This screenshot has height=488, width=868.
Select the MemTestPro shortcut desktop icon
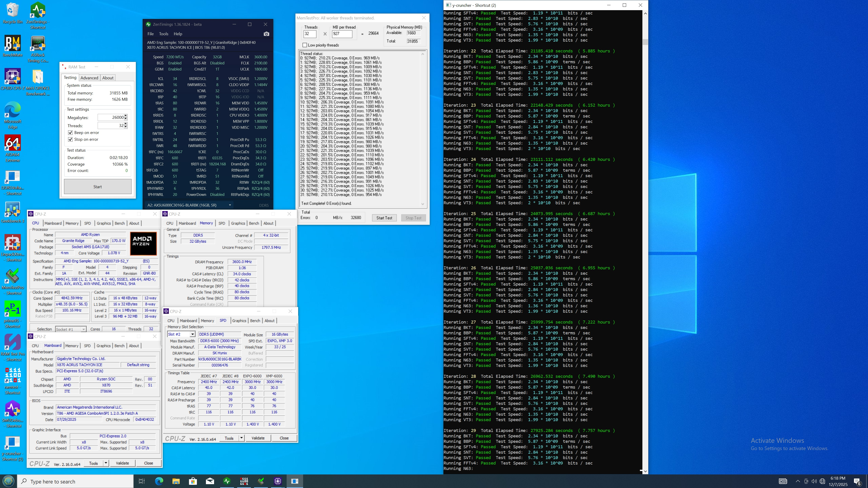(12, 282)
